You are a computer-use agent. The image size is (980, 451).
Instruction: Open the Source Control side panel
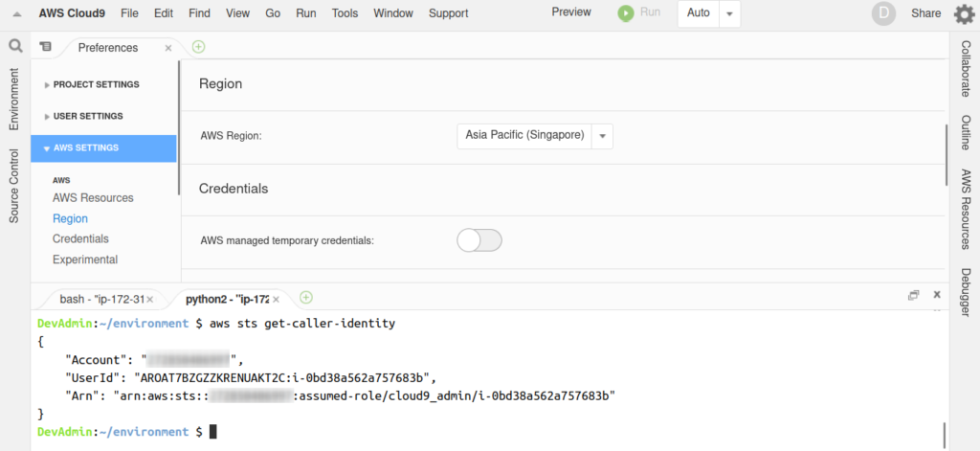coord(14,186)
